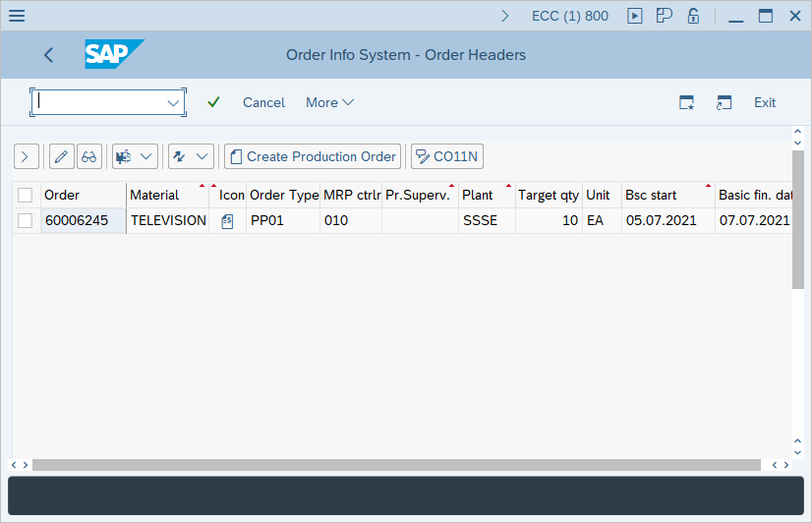Click the details arrow toolbar button
Screen dimensions: 812x523
click(26, 156)
